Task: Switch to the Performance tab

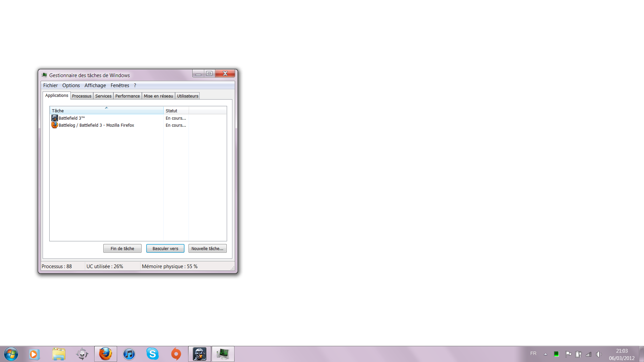Action: click(127, 96)
